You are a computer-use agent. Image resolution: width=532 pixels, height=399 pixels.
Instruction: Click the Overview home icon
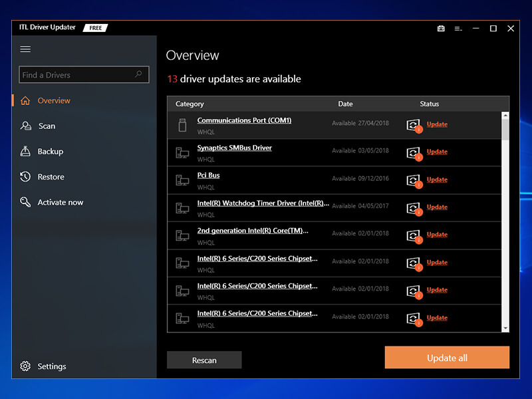pos(26,100)
